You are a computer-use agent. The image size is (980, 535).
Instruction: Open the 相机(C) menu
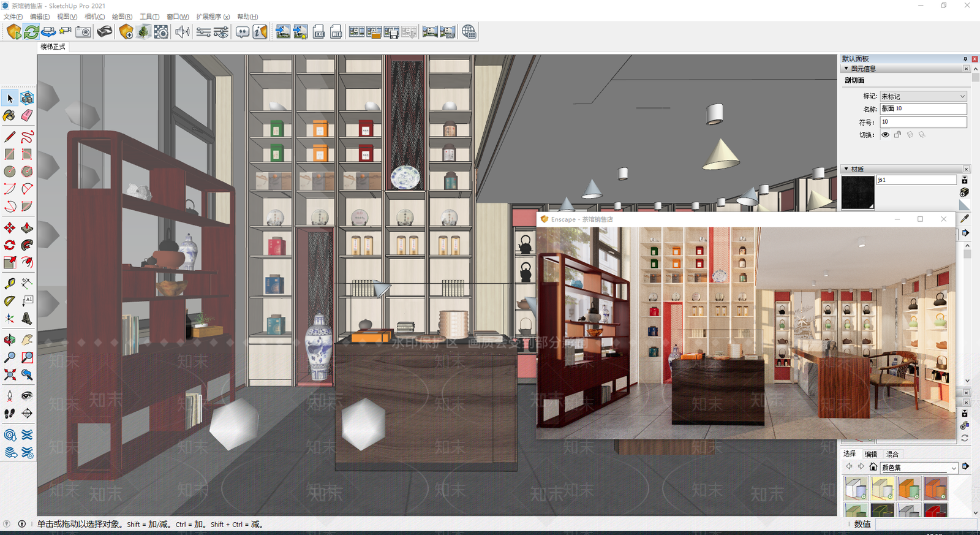click(x=94, y=17)
